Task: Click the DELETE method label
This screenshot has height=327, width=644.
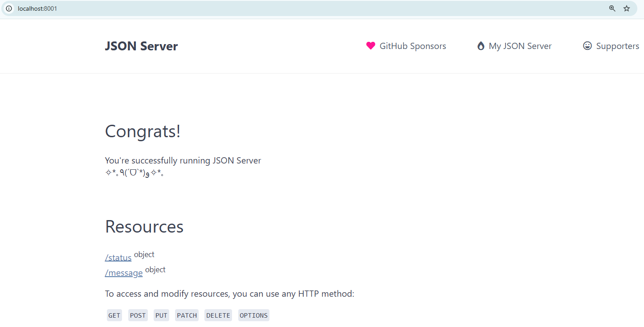Action: 218,315
